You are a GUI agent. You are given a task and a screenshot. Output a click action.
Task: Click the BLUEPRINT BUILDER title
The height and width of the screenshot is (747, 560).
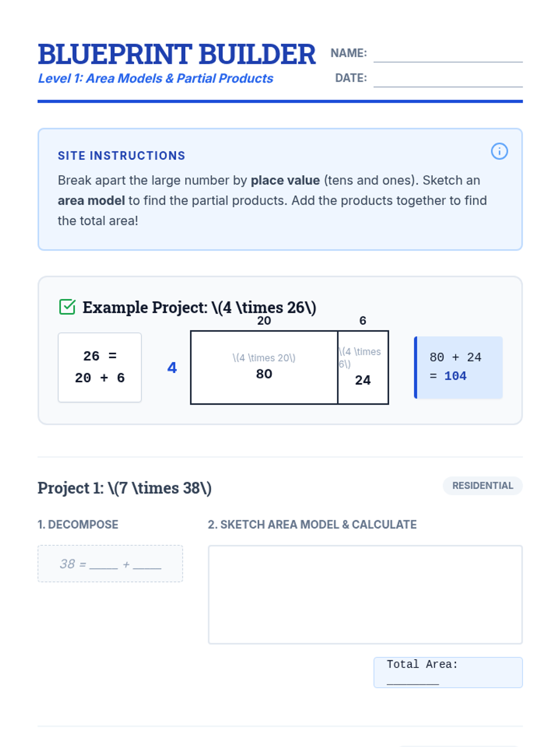click(x=176, y=54)
